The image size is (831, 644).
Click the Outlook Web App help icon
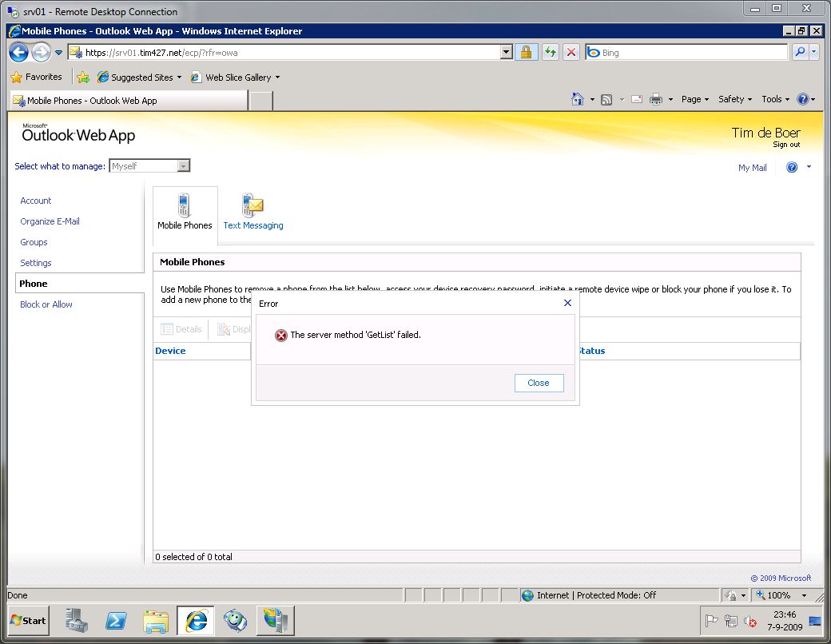[x=792, y=168]
